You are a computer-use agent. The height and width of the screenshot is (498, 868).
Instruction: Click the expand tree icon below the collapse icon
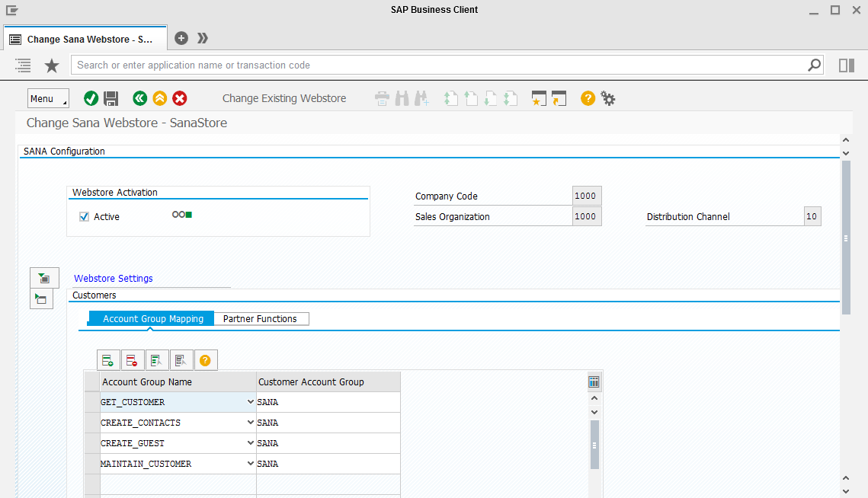[x=41, y=298]
